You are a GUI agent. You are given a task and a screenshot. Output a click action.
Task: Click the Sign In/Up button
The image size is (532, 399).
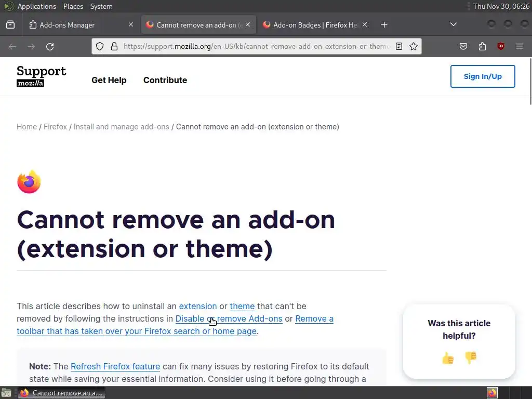click(x=483, y=76)
